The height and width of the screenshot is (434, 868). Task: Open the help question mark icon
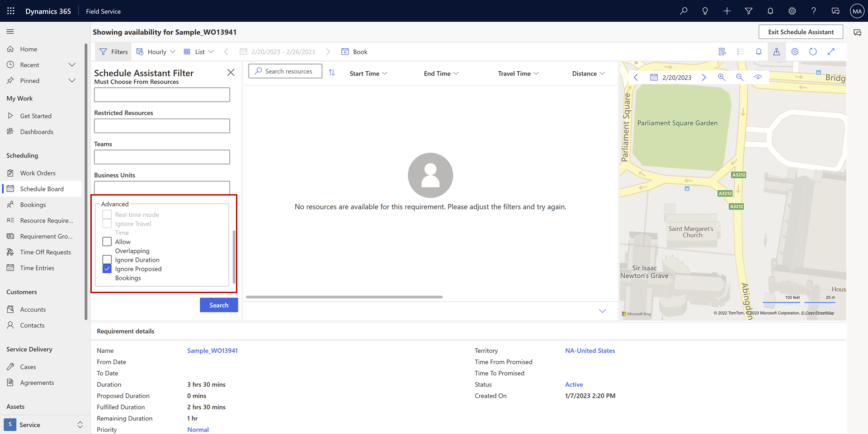814,11
